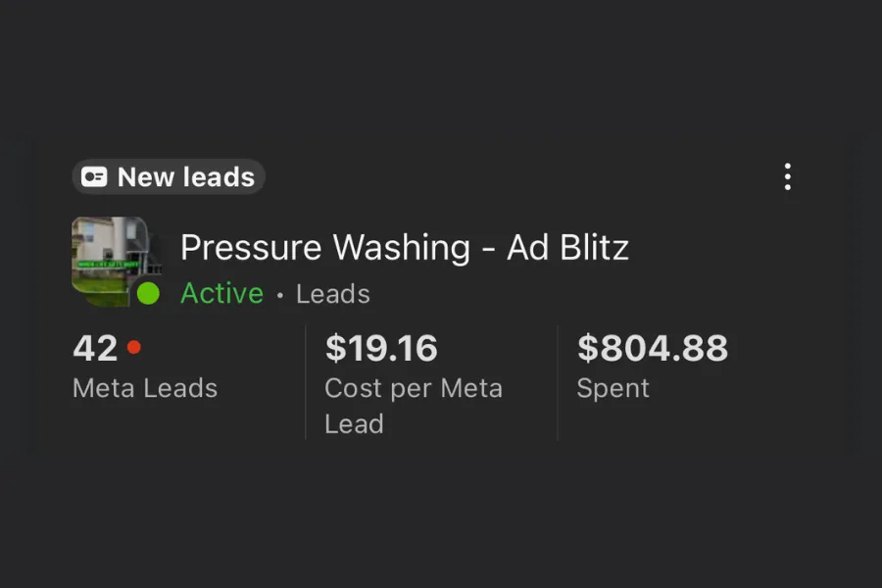Open the Pressure Washing - Ad Blitz campaign
Screen dimensions: 882x588
tap(404, 248)
